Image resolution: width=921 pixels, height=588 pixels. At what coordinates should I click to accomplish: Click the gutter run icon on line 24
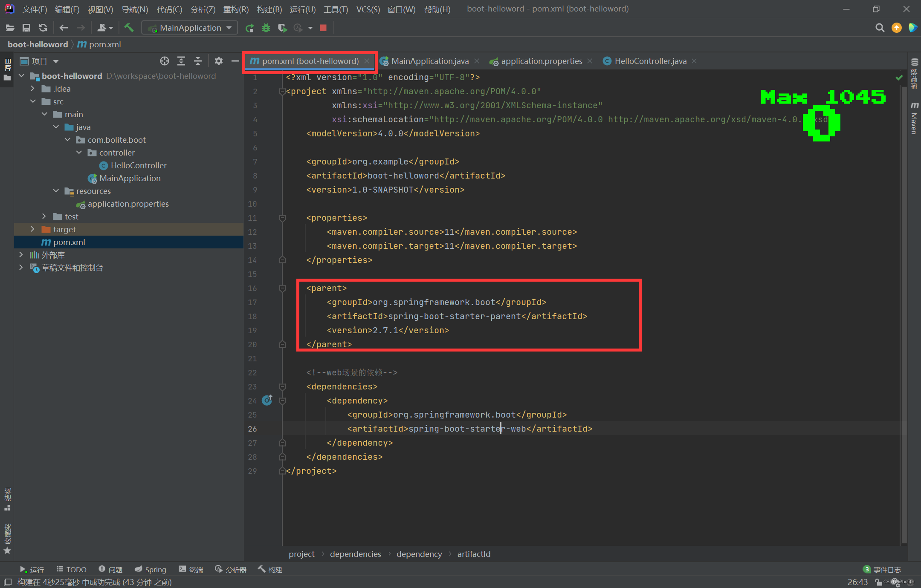click(x=267, y=400)
